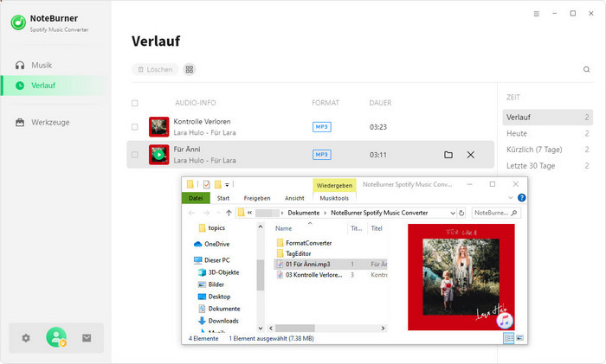Open NoteBurner hamburger menu icon
The width and height of the screenshot is (606, 364).
click(x=537, y=14)
